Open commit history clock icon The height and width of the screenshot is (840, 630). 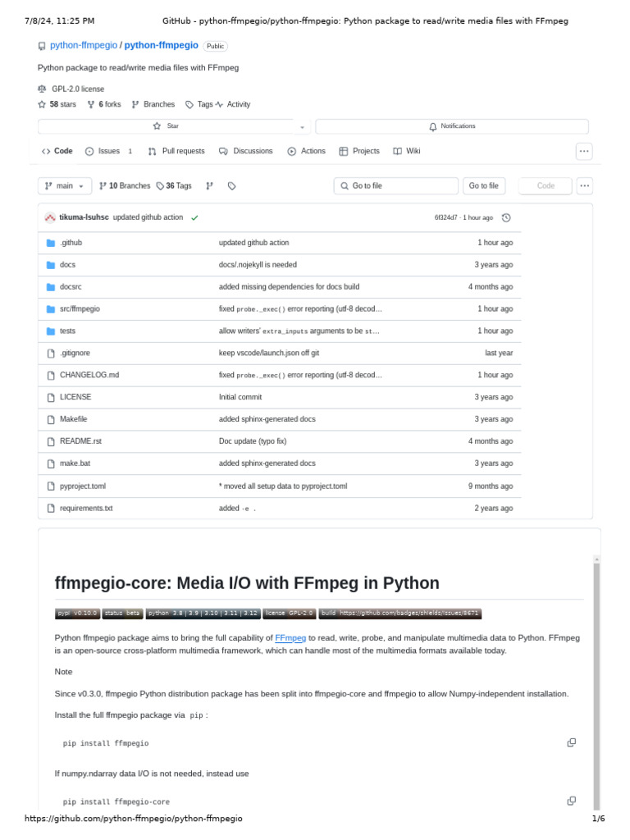(506, 217)
